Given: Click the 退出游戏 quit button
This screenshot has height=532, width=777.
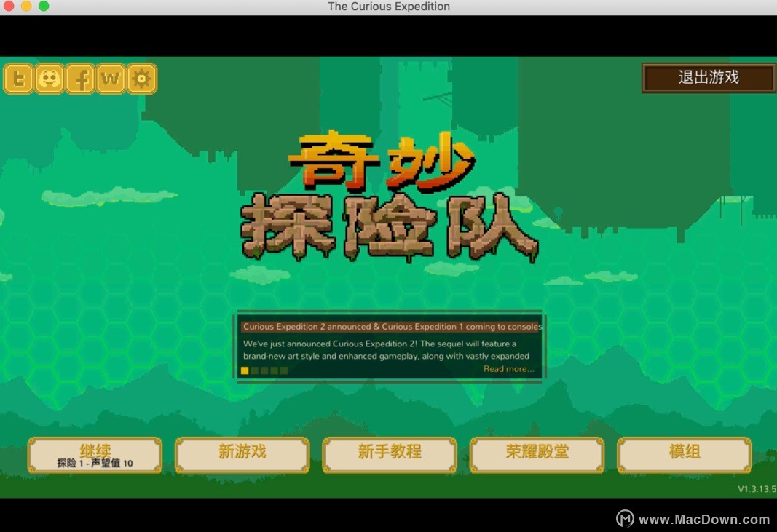Looking at the screenshot, I should [709, 77].
